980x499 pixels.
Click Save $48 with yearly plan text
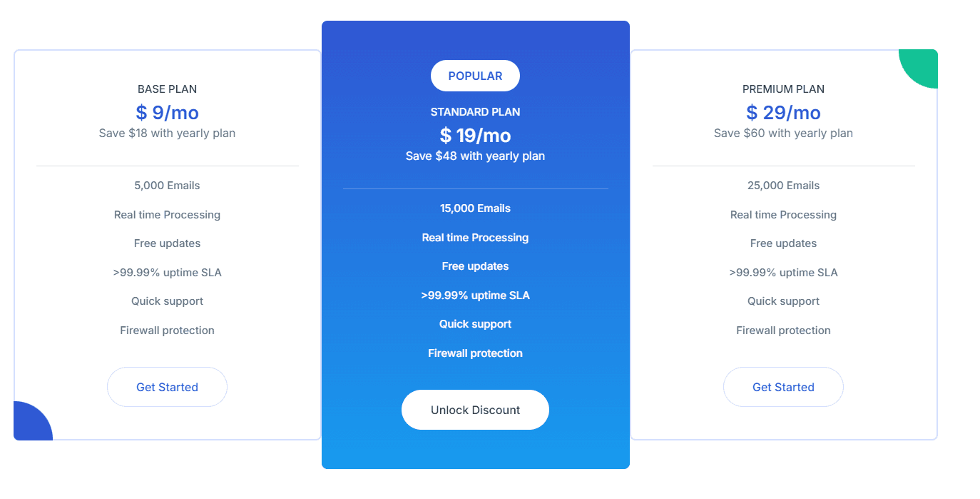click(475, 156)
